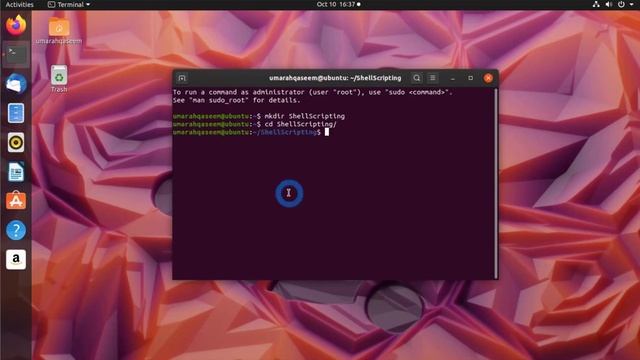
Task: Open Amazon launcher in dock
Action: point(16,260)
